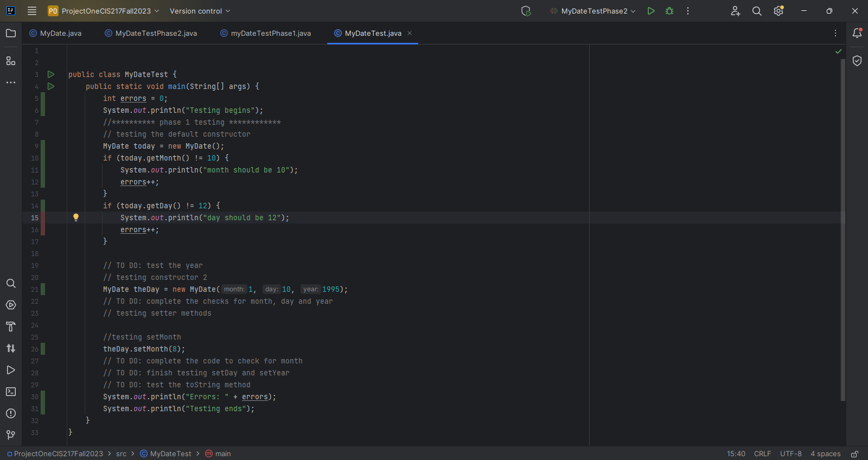This screenshot has width=868, height=460.
Task: Click CRLF line separator in status bar
Action: point(762,454)
